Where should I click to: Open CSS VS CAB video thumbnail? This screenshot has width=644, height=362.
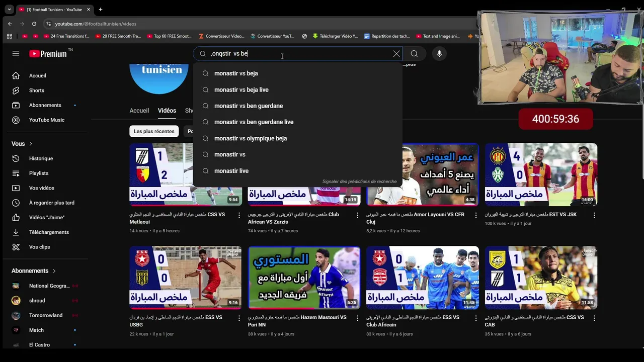[541, 278]
